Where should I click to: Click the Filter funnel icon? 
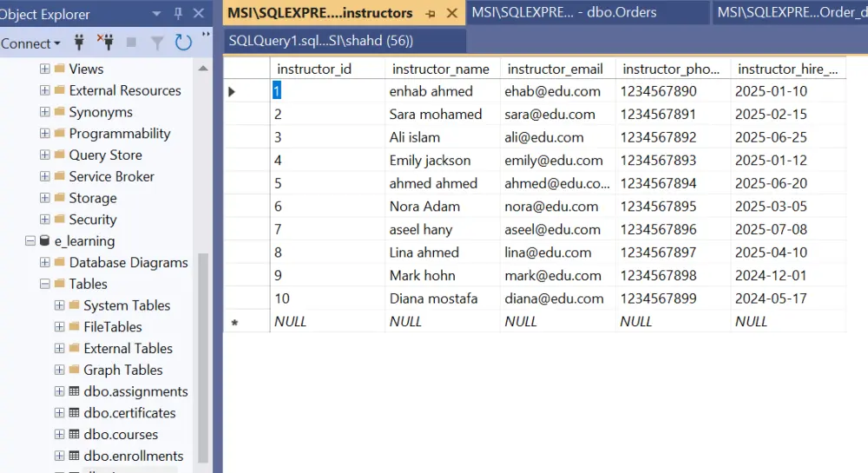157,43
